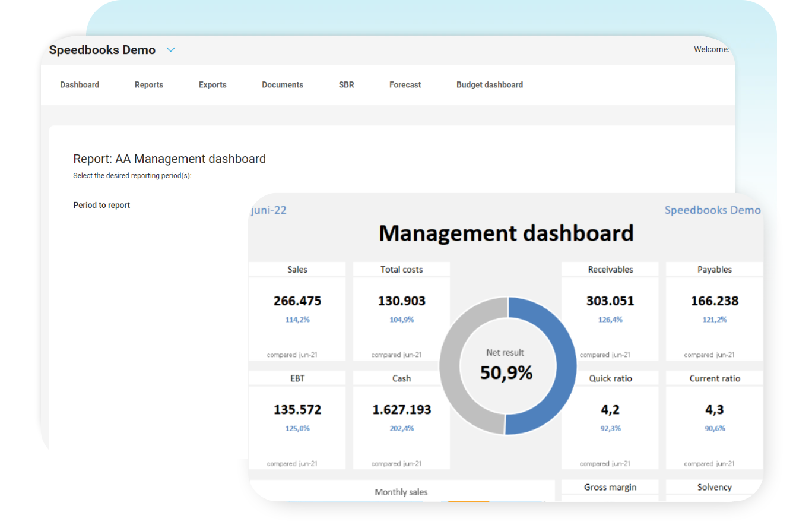Click the Quick ratio card
Image resolution: width=812 pixels, height=531 pixels.
pyautogui.click(x=611, y=410)
